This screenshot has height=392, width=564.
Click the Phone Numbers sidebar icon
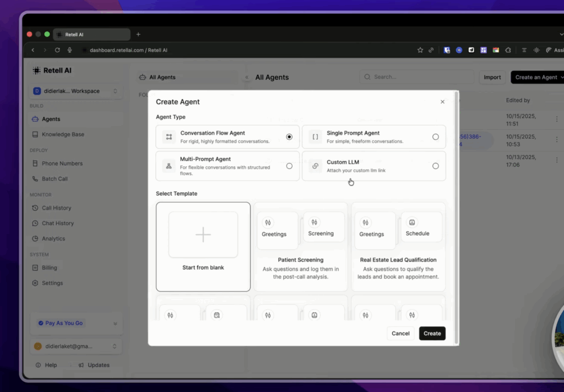point(34,163)
